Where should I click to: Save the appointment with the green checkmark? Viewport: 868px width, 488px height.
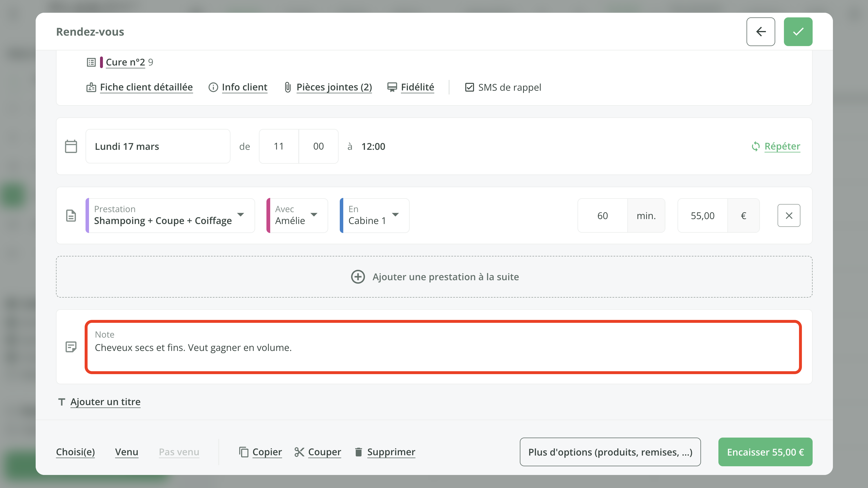(798, 31)
